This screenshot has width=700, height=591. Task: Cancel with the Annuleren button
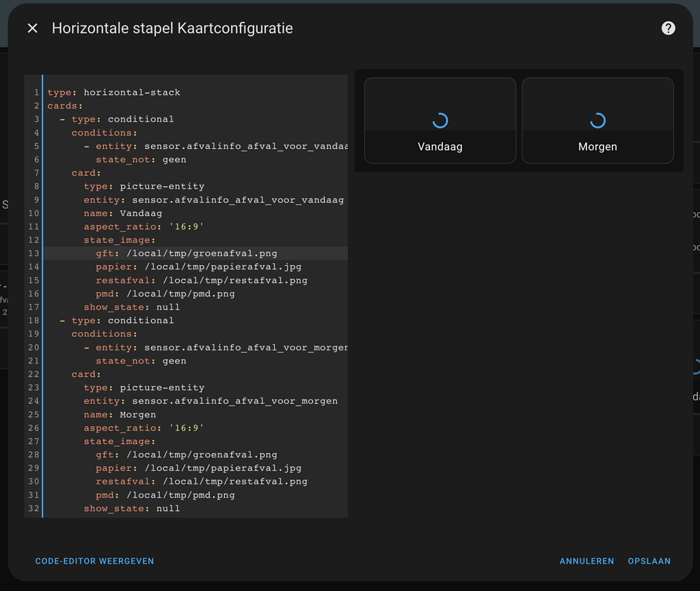point(587,561)
